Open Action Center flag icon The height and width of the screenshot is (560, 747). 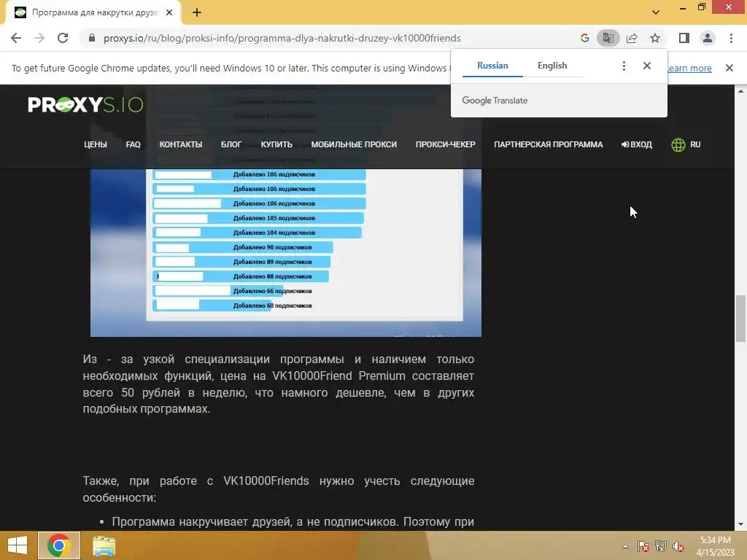(x=643, y=546)
